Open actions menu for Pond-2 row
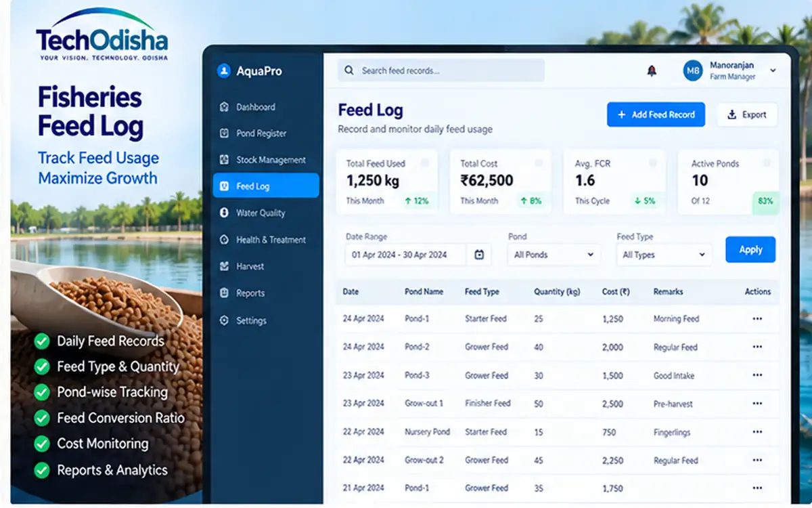Screen dimensions: 812x508 pos(757,347)
